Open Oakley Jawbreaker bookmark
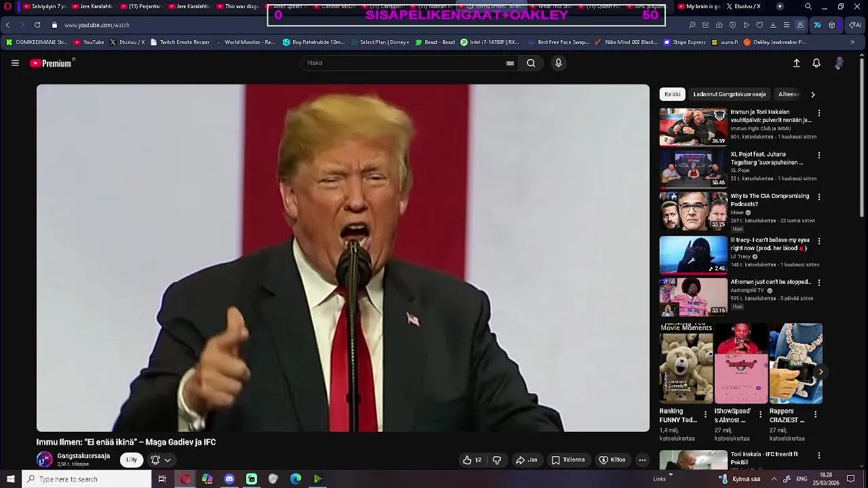Image resolution: width=868 pixels, height=488 pixels. pyautogui.click(x=775, y=42)
